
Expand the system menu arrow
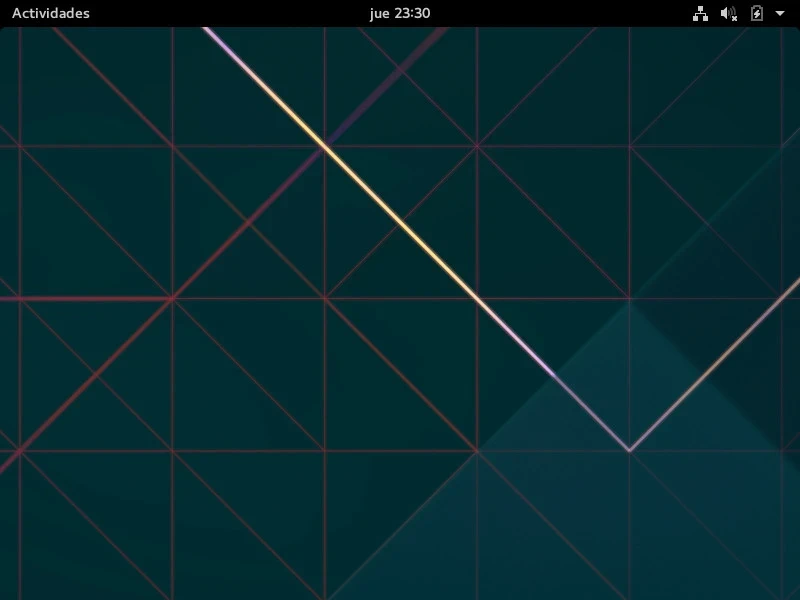point(780,13)
